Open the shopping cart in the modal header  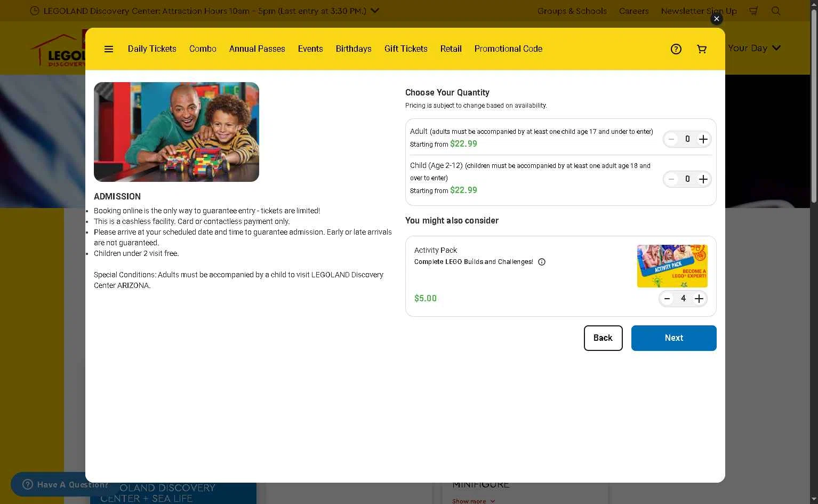702,49
